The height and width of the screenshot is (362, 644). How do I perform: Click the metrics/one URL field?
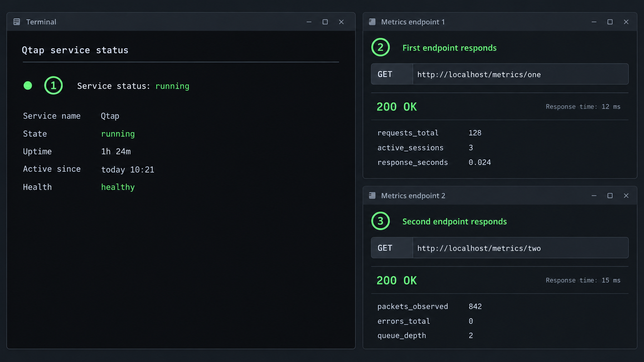tap(520, 74)
